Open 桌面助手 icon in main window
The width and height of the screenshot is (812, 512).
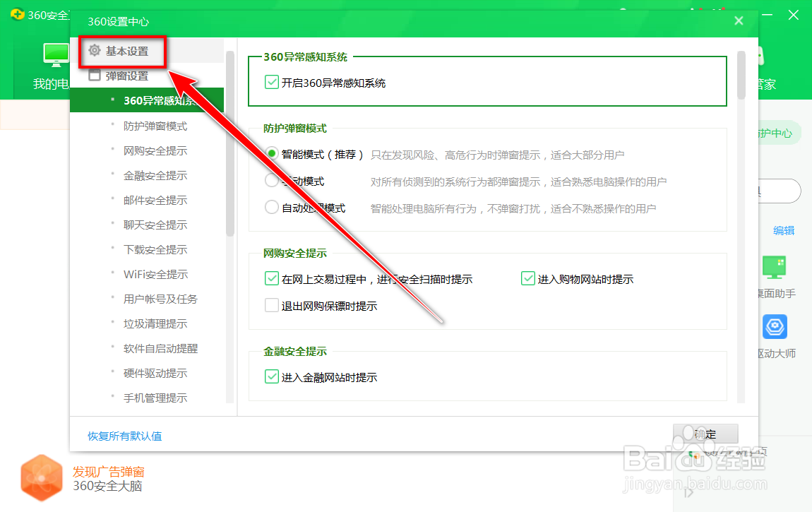tap(774, 268)
